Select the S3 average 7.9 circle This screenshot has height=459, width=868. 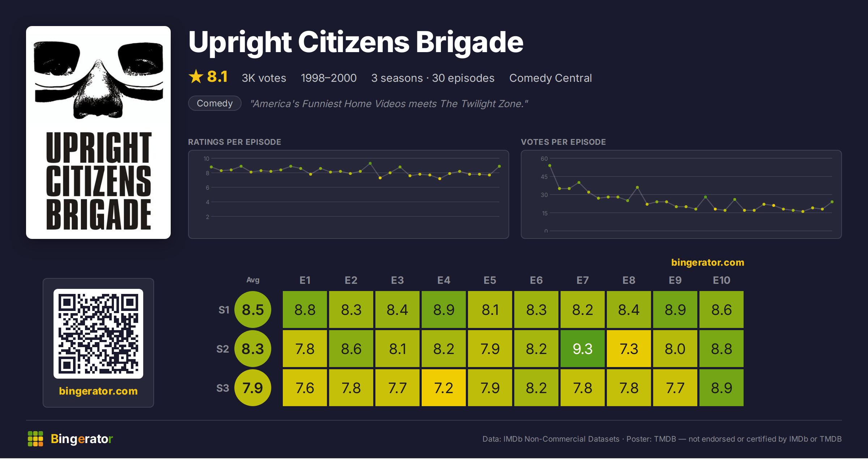[253, 388]
